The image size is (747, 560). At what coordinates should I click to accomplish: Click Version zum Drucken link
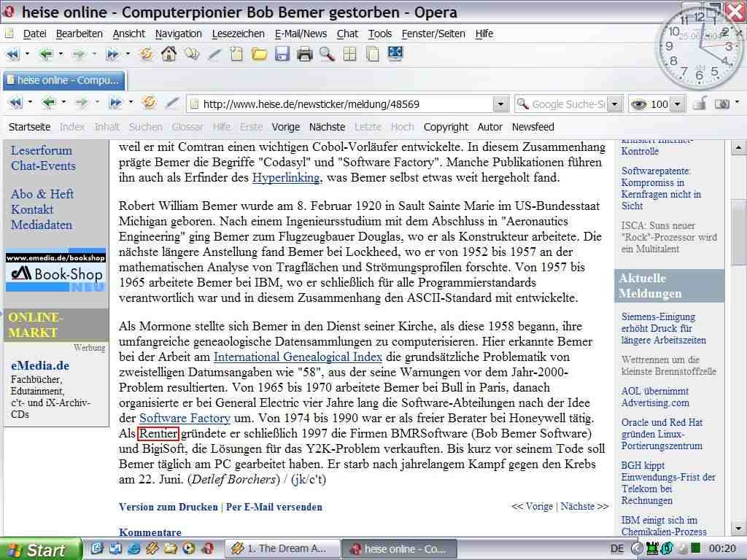coord(169,507)
